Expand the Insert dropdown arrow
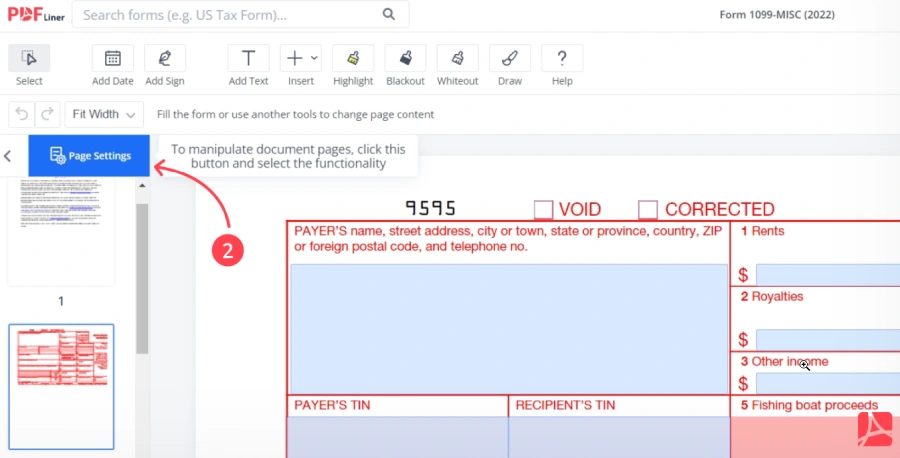The height and width of the screenshot is (458, 900). (314, 58)
